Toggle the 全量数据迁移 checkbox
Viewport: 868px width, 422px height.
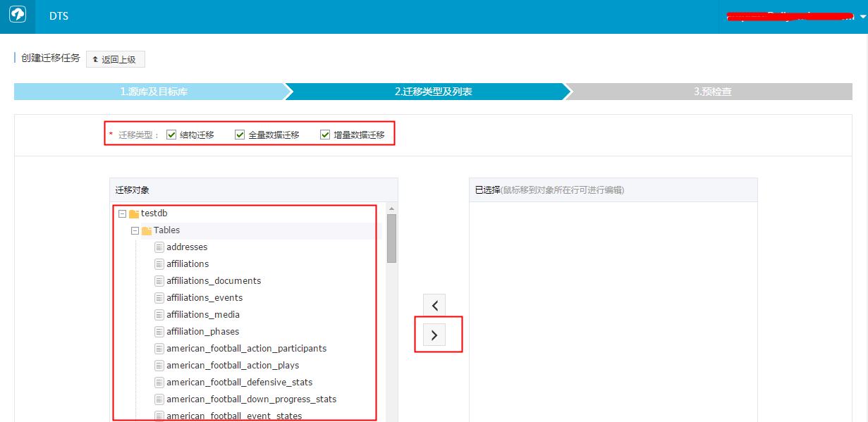pos(240,135)
